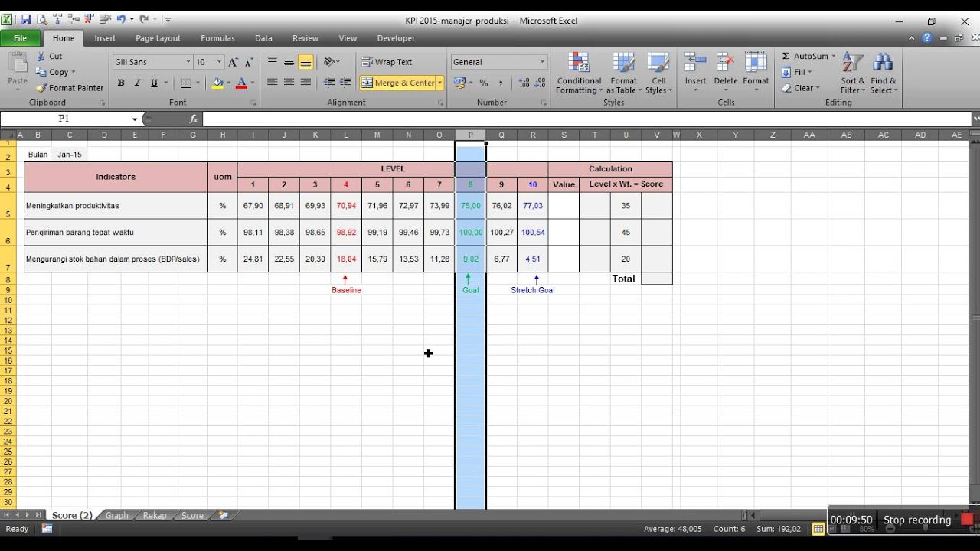Open the Merge & Center dropdown arrow

(x=439, y=83)
